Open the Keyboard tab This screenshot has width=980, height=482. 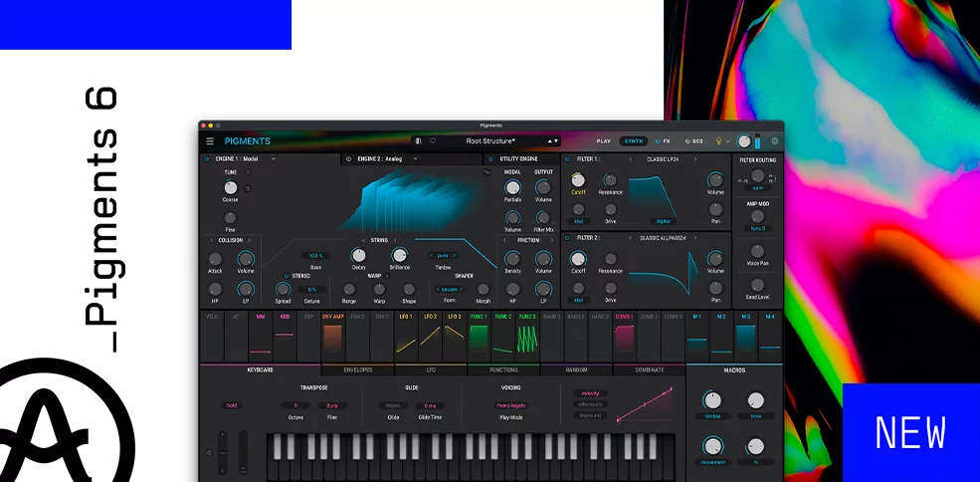260,369
